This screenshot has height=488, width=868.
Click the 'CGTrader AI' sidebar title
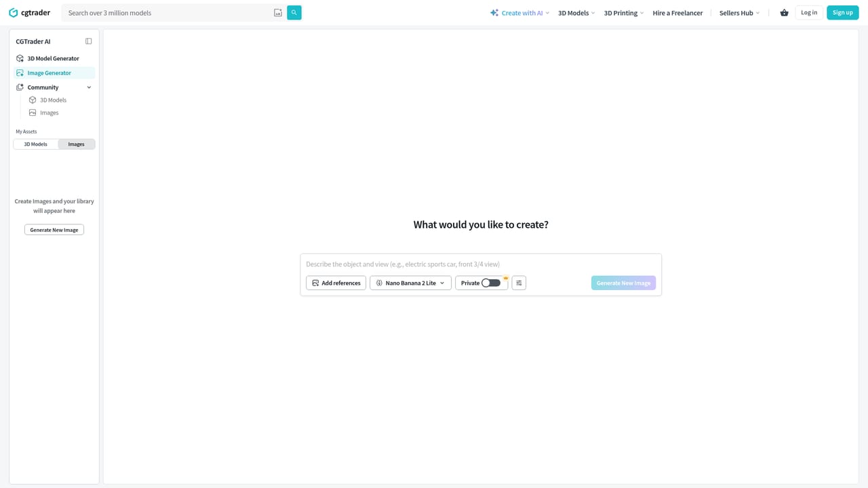pyautogui.click(x=33, y=41)
